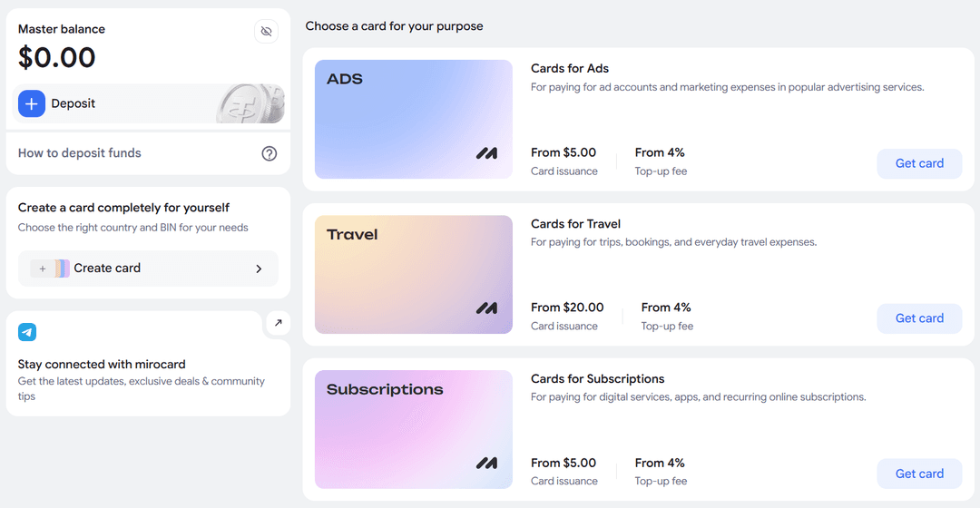Viewport: 980px width, 508px height.
Task: Click the logo mark on Subscriptions card
Action: 487,463
